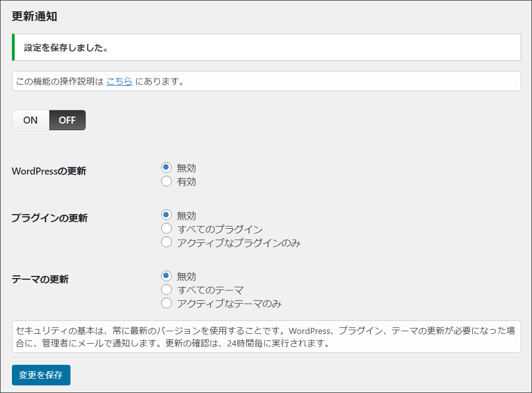Click the OFF side of the toggle
The width and height of the screenshot is (532, 393).
pos(67,120)
